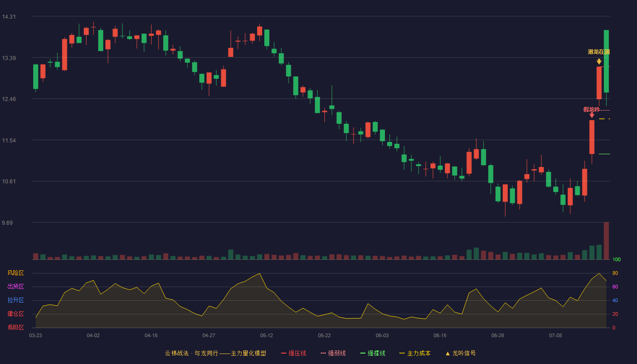Screen dimensions: 637x364
Task: Click the 80 indicator scale value
Action: click(615, 273)
